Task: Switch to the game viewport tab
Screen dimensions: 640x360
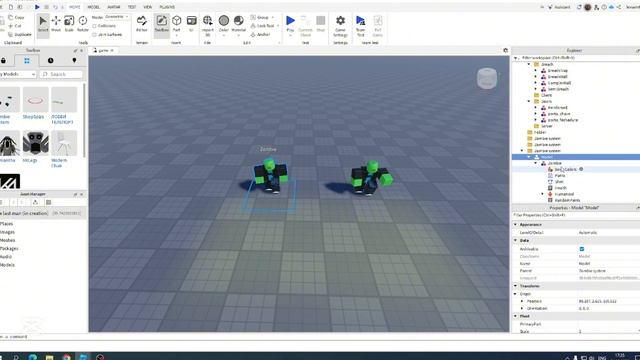Action: (103, 50)
